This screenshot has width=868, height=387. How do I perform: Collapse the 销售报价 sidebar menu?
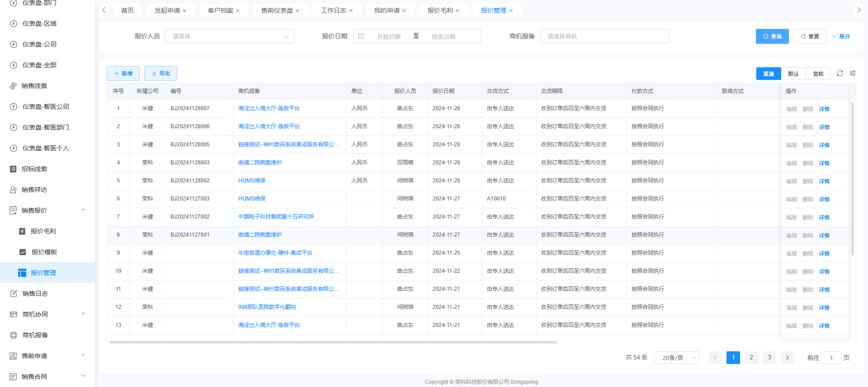(83, 210)
